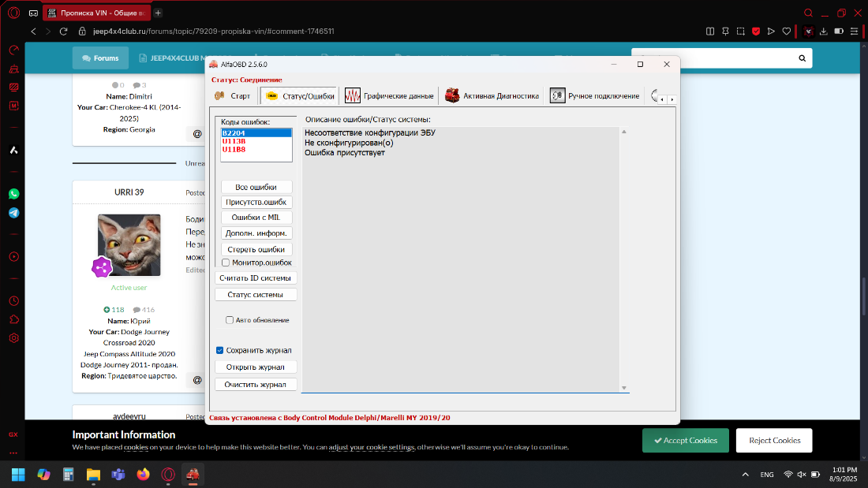Open File Explorer from the taskbar
The width and height of the screenshot is (868, 488).
tap(93, 475)
